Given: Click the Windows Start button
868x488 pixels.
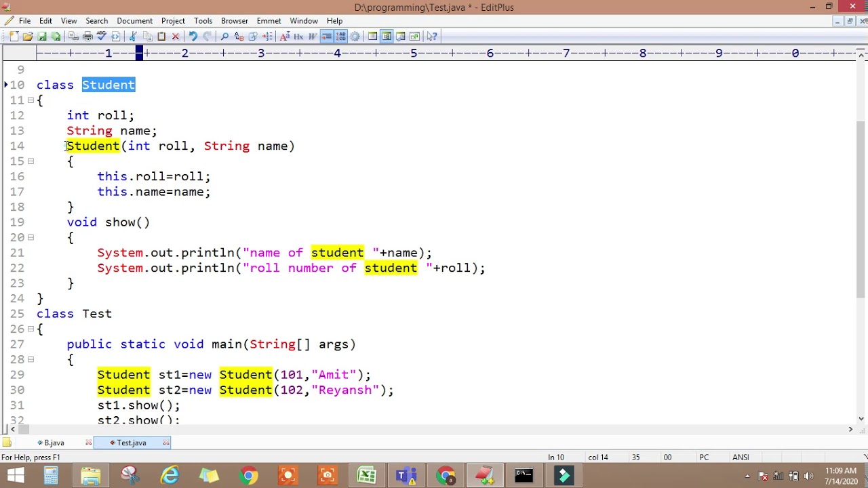Looking at the screenshot, I should [15, 475].
